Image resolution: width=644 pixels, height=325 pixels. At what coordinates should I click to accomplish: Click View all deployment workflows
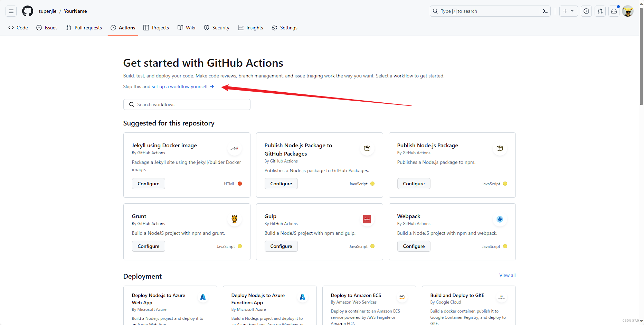[507, 275]
